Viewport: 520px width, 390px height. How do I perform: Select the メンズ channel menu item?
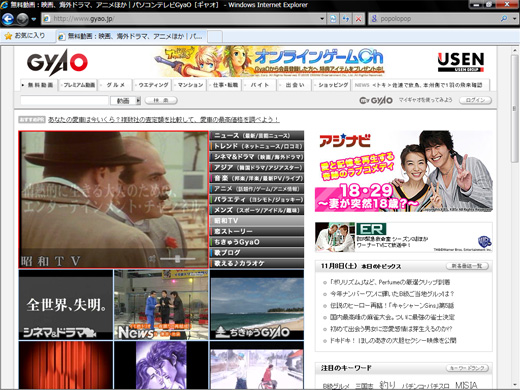257,210
